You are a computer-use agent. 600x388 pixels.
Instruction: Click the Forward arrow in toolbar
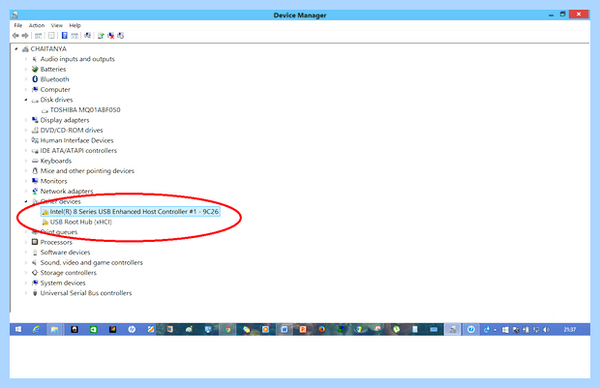click(x=25, y=36)
